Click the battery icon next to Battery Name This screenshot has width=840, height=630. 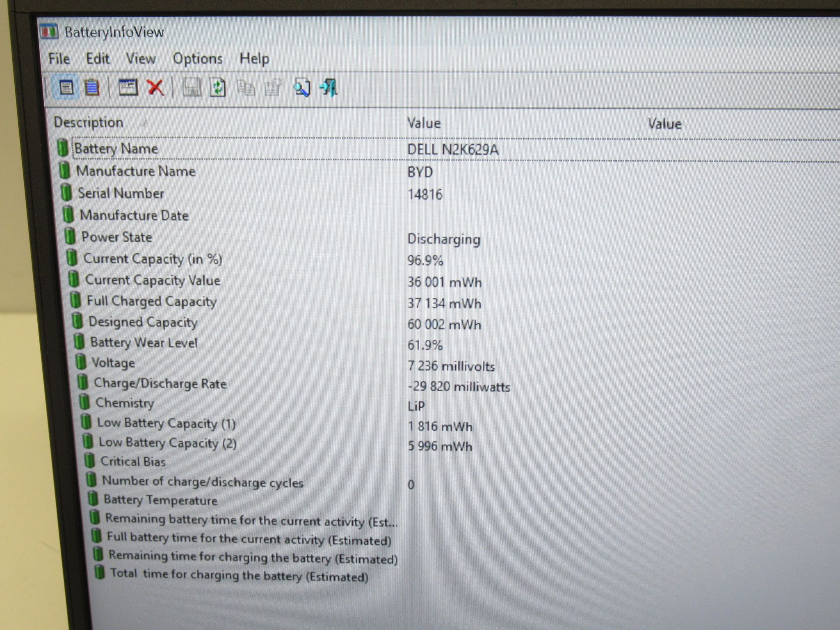pos(62,148)
